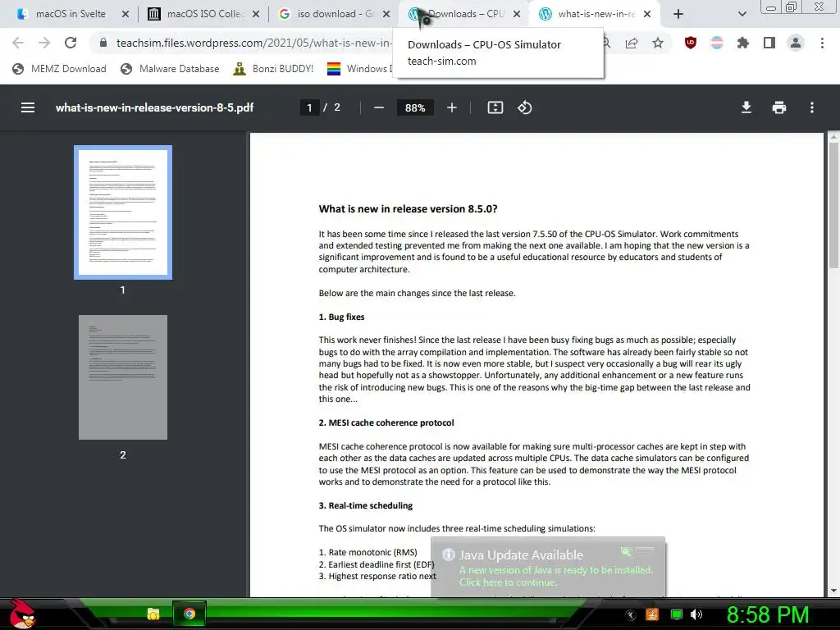Switch to the iso download Google tab
This screenshot has height=630, width=840.
pos(333,14)
